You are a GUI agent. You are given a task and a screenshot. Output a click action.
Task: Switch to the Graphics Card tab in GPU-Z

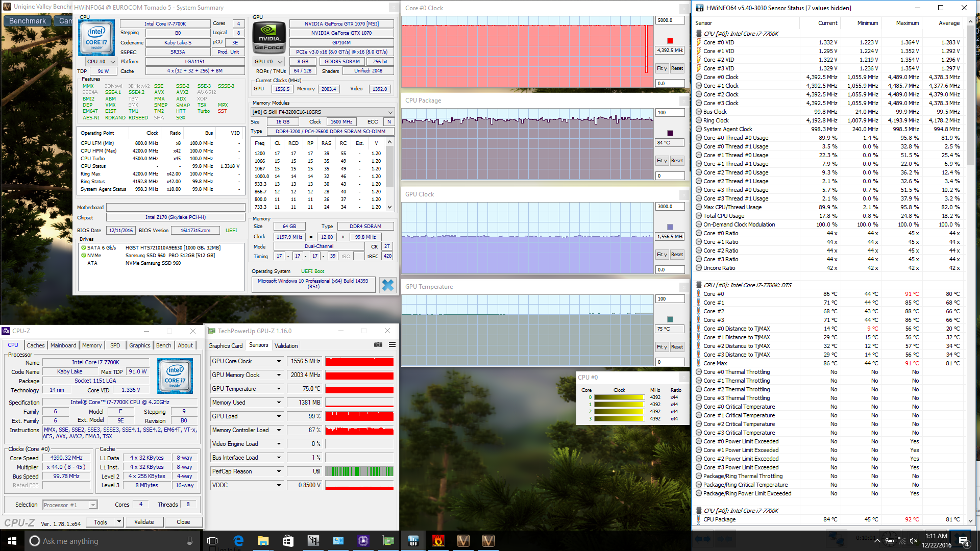(226, 345)
